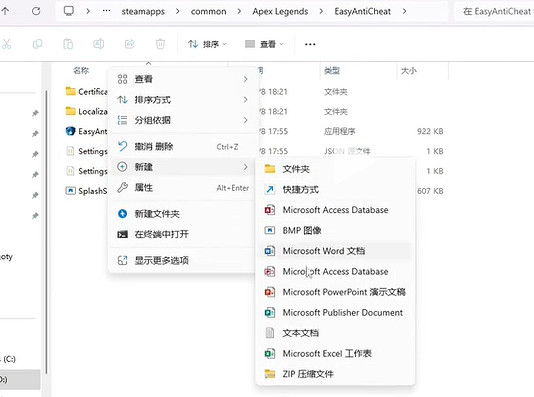Create new 文件夹 from submenu
Screen dimensions: 534x397
coord(335,169)
